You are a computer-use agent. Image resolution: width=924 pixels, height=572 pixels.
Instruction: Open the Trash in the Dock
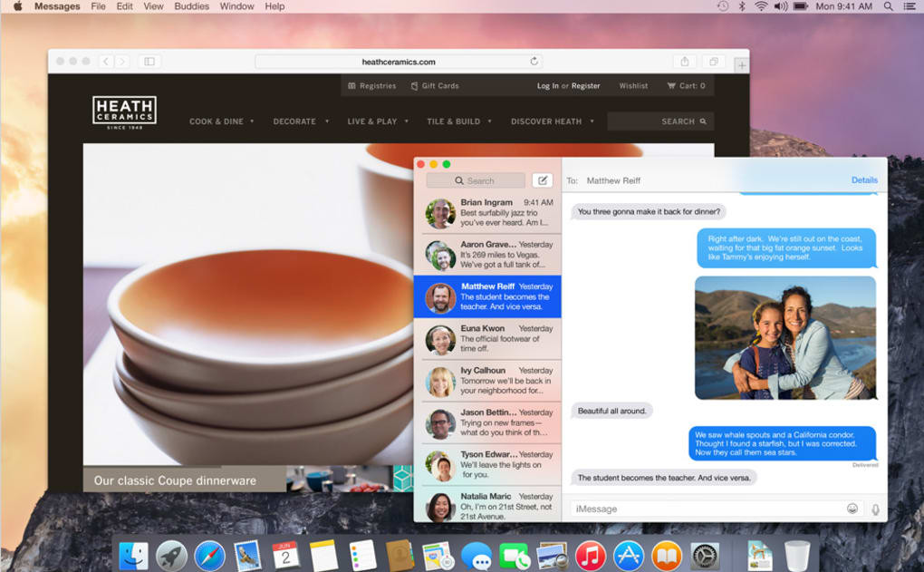click(797, 556)
